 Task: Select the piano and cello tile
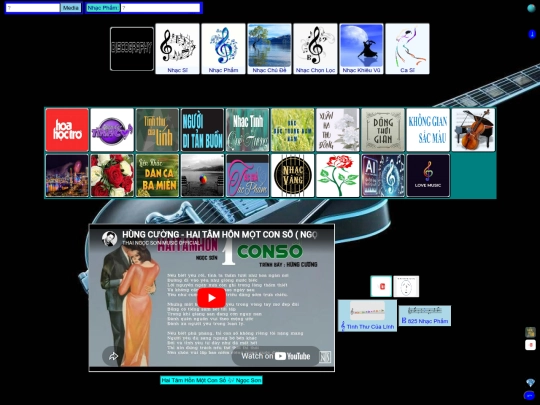473,130
